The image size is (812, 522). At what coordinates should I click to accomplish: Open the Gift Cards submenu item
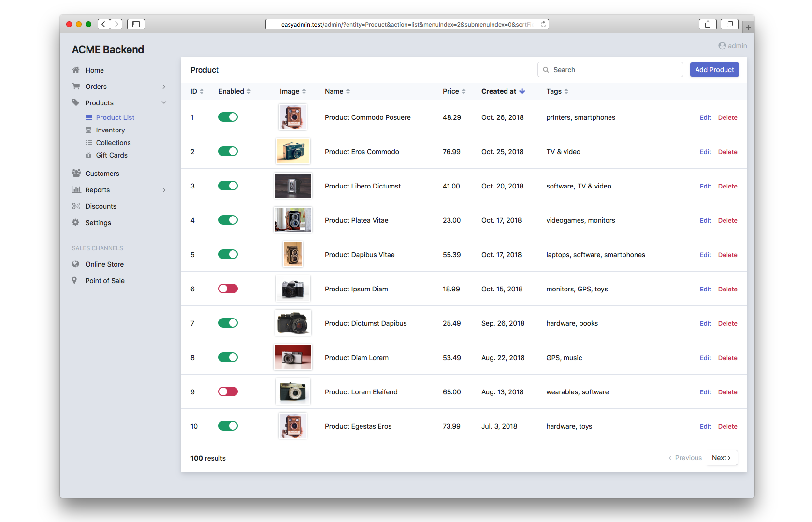[x=112, y=155]
